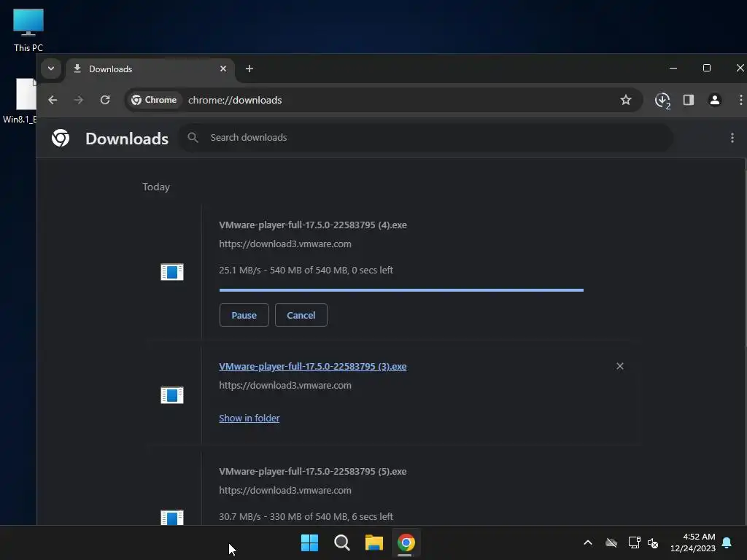The width and height of the screenshot is (747, 560).
Task: Select the Win8.1 file on desktop
Action: [19, 101]
